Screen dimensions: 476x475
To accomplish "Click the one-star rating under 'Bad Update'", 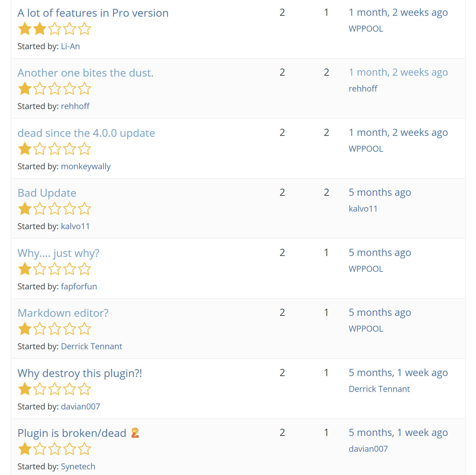I will point(55,209).
